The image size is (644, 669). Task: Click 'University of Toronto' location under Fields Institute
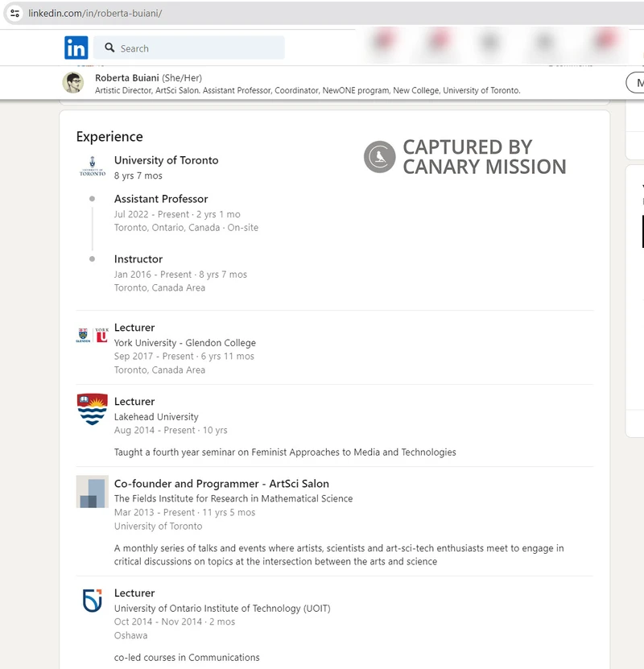tap(159, 526)
